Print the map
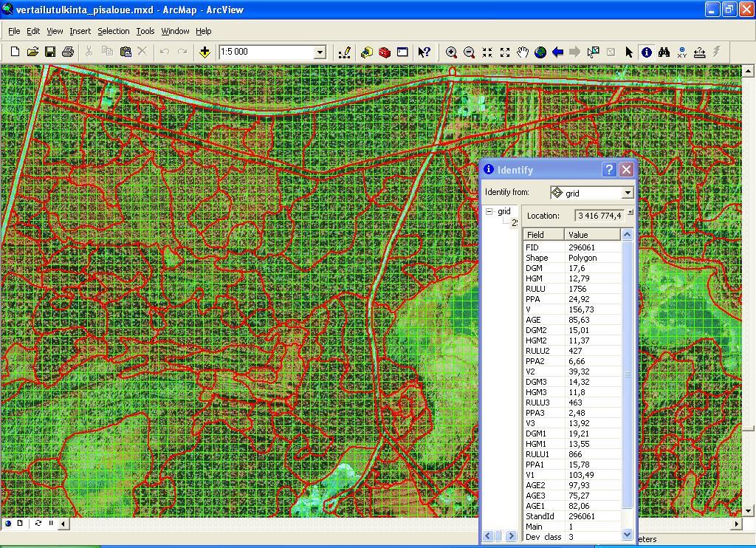756x548 pixels. tap(68, 52)
